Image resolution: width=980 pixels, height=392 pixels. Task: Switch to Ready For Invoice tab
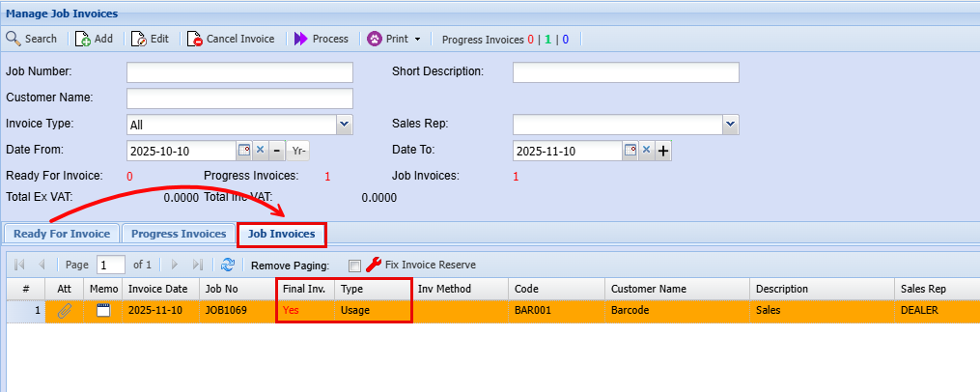point(62,234)
